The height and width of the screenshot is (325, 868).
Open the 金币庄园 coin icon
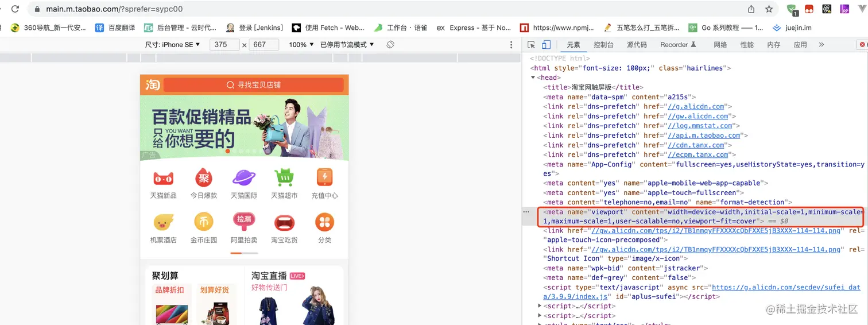[x=204, y=222]
